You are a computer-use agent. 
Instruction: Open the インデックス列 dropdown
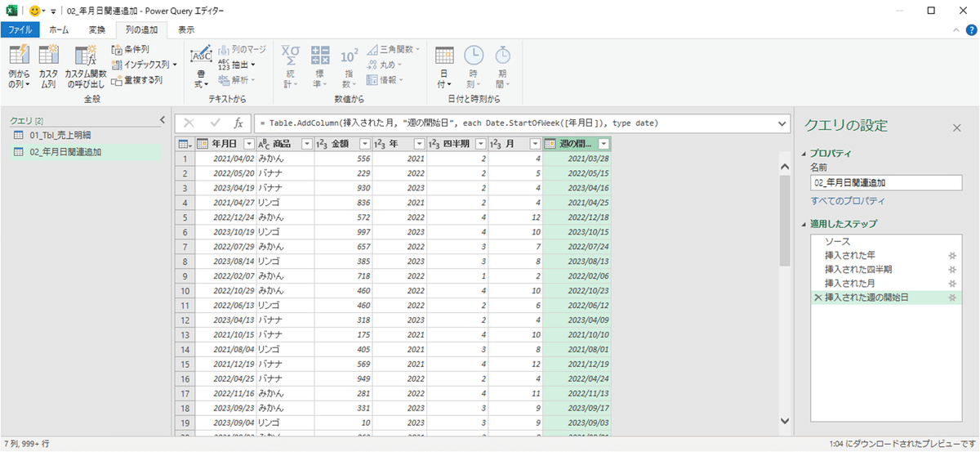click(x=145, y=65)
